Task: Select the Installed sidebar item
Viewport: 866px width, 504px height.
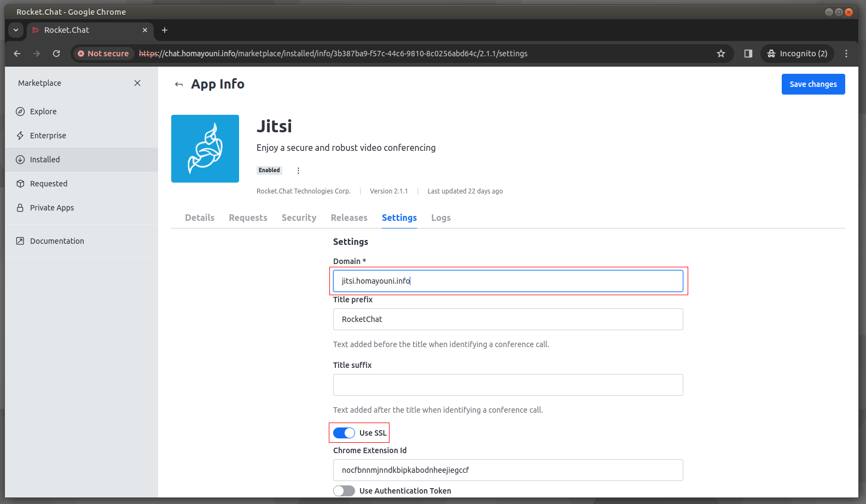Action: (x=82, y=160)
